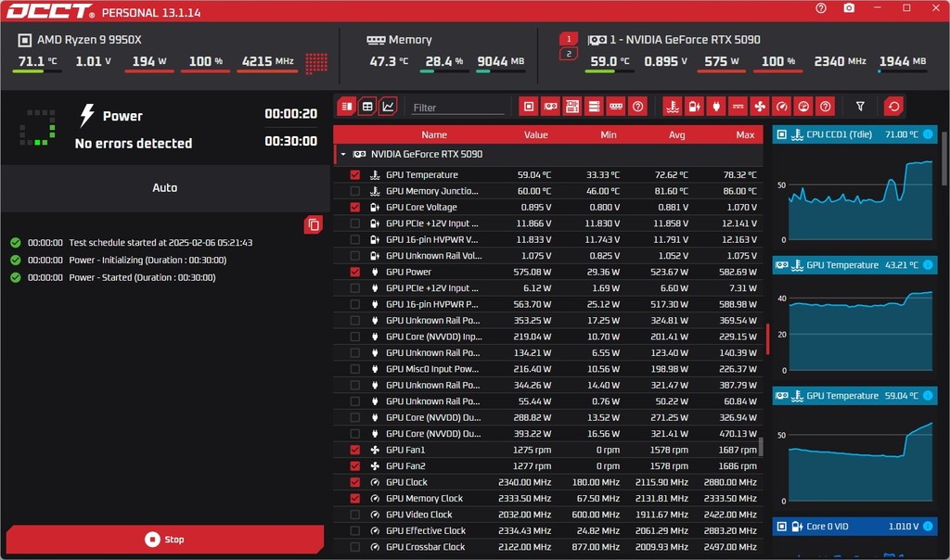Image resolution: width=950 pixels, height=560 pixels.
Task: Switch to the graph view mode
Action: pyautogui.click(x=388, y=107)
